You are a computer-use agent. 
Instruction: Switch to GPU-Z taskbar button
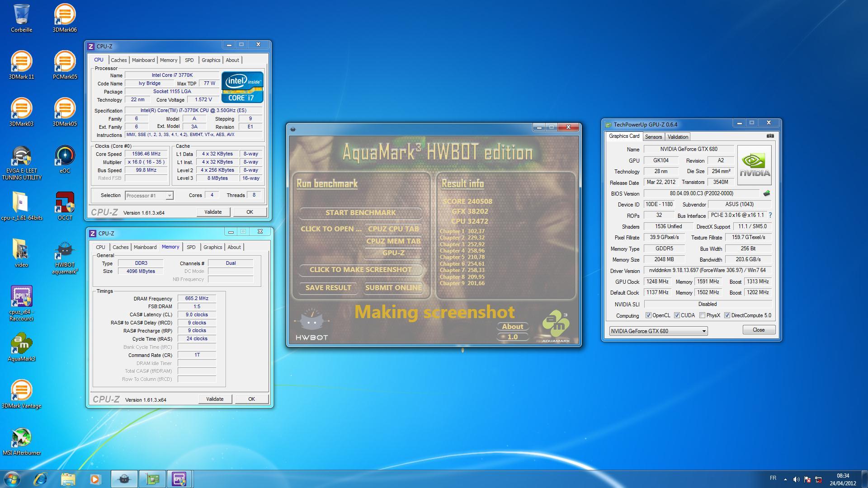[x=152, y=479]
